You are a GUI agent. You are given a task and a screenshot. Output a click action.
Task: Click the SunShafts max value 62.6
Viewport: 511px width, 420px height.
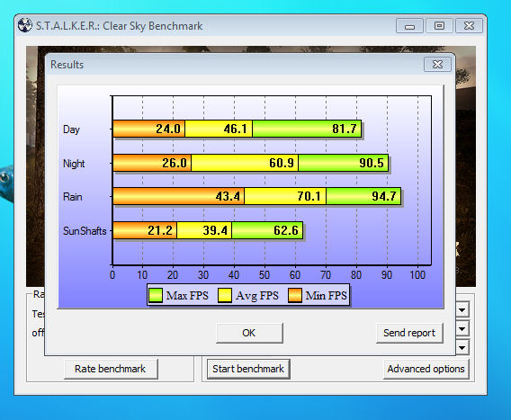[286, 230]
